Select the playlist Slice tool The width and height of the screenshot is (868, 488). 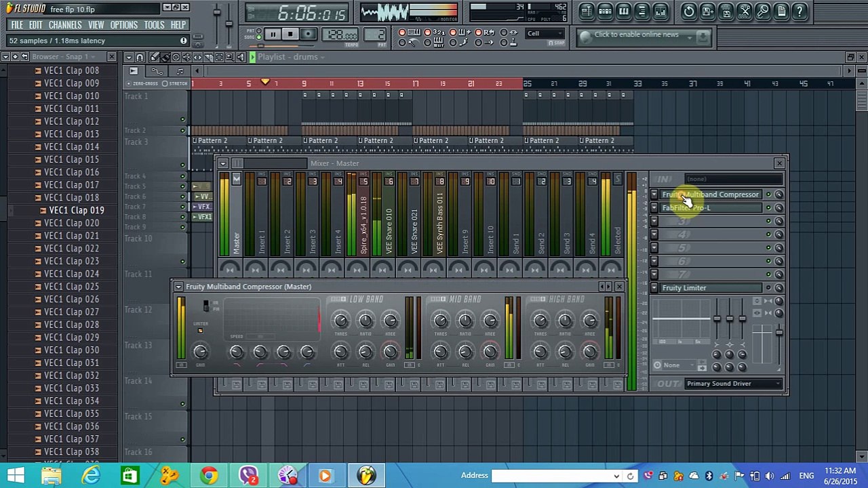point(208,57)
